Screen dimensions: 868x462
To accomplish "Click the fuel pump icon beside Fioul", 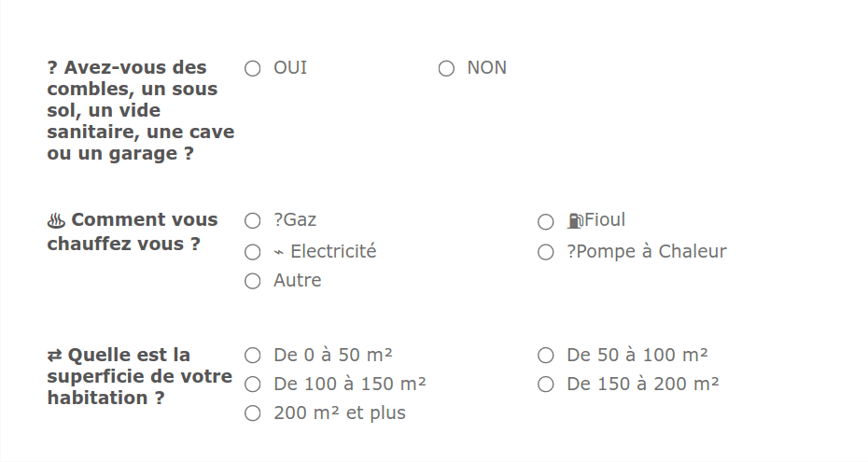I will coord(575,221).
